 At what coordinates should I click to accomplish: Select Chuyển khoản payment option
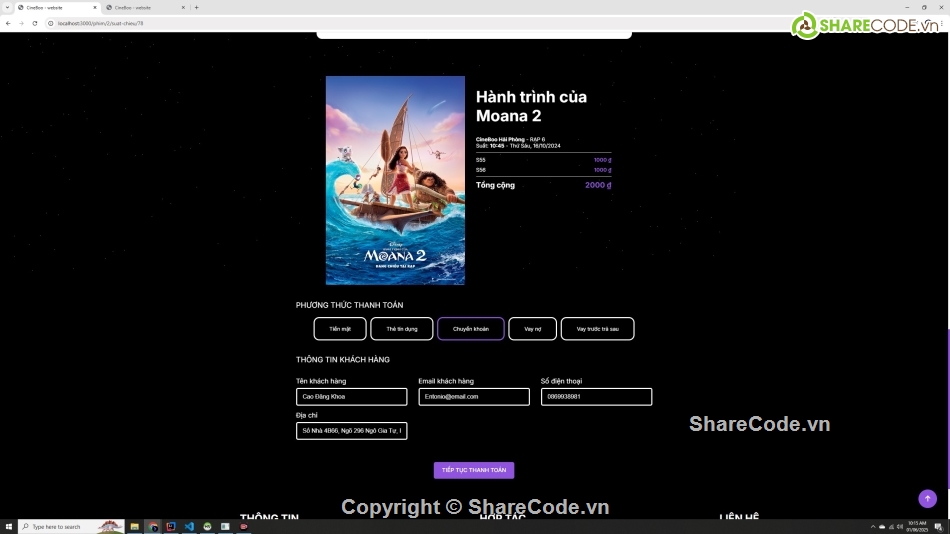(x=471, y=329)
